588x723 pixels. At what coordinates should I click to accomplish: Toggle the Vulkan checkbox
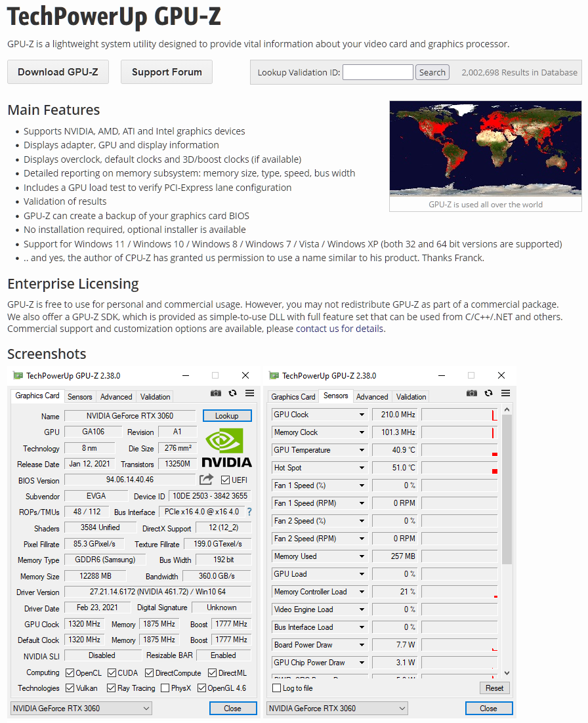click(70, 688)
